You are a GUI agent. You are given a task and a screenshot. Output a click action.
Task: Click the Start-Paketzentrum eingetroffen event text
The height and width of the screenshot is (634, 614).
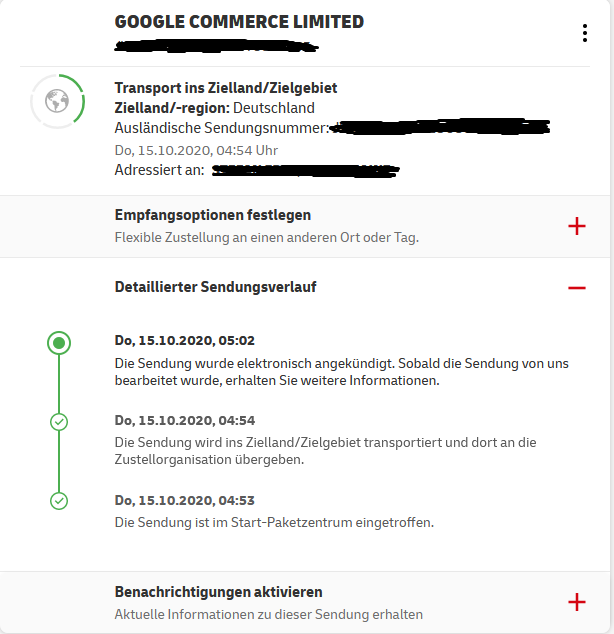274,522
